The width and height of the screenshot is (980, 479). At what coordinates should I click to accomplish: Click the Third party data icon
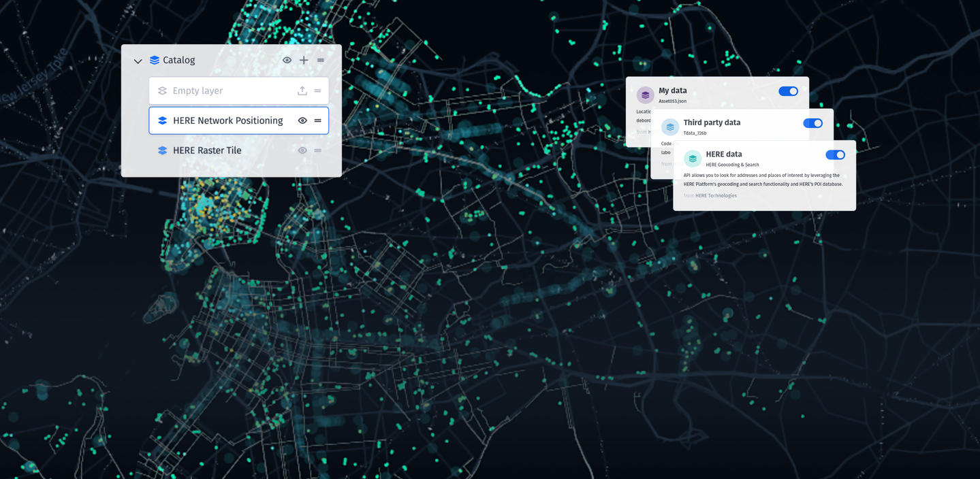(670, 127)
